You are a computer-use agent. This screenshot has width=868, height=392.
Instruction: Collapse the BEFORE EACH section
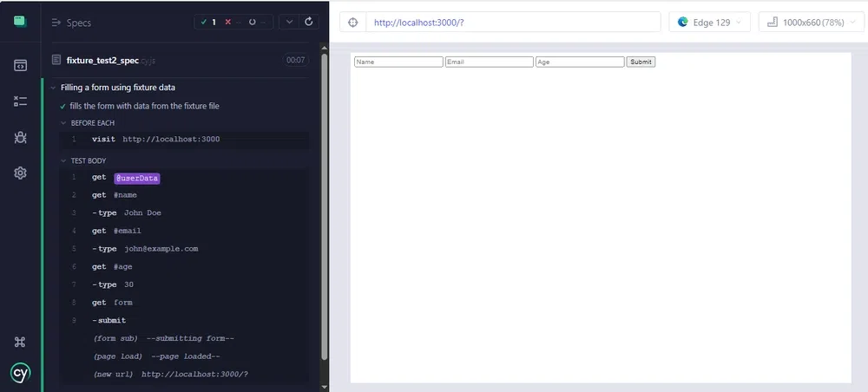pos(63,123)
